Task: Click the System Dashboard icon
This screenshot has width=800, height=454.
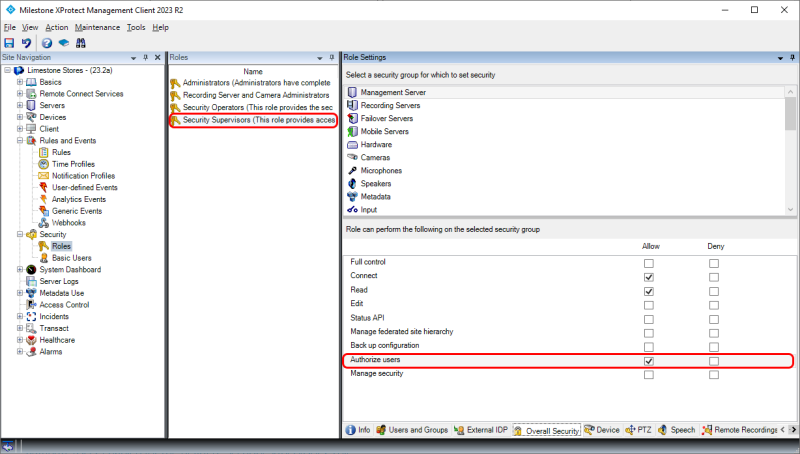Action: pos(31,270)
